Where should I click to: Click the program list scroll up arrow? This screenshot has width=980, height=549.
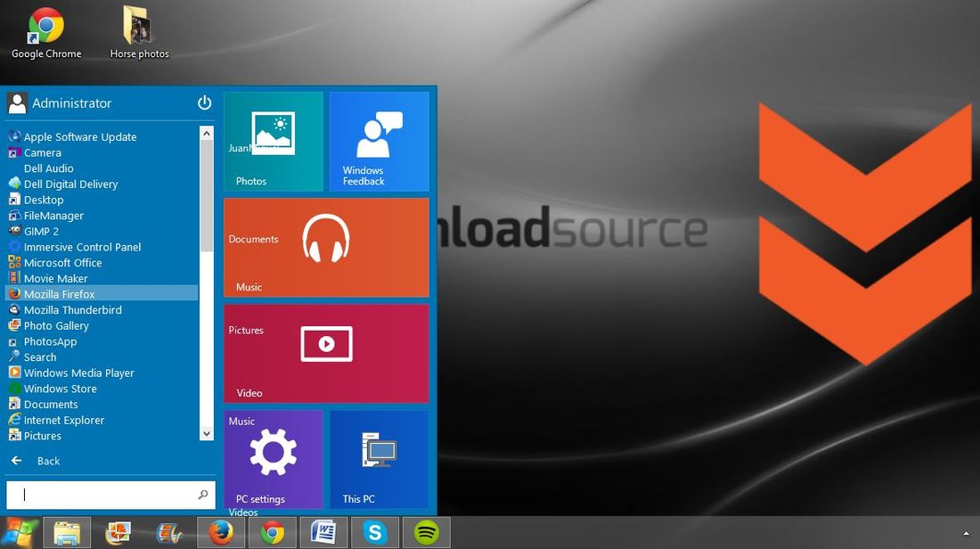pyautogui.click(x=207, y=133)
